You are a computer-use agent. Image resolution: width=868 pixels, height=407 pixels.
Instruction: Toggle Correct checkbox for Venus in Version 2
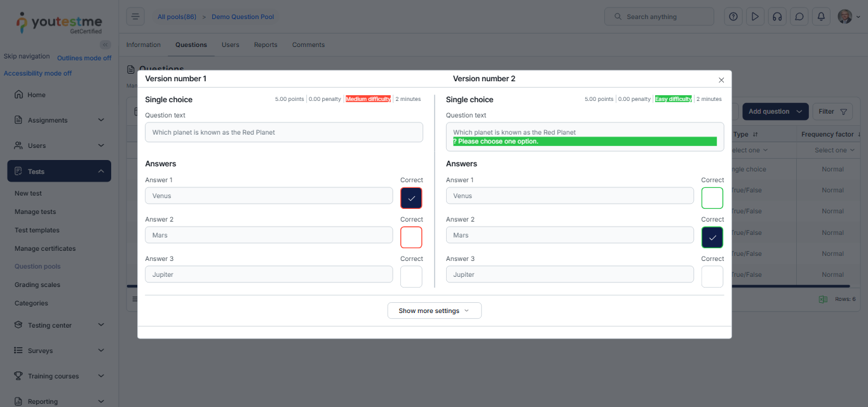point(712,198)
